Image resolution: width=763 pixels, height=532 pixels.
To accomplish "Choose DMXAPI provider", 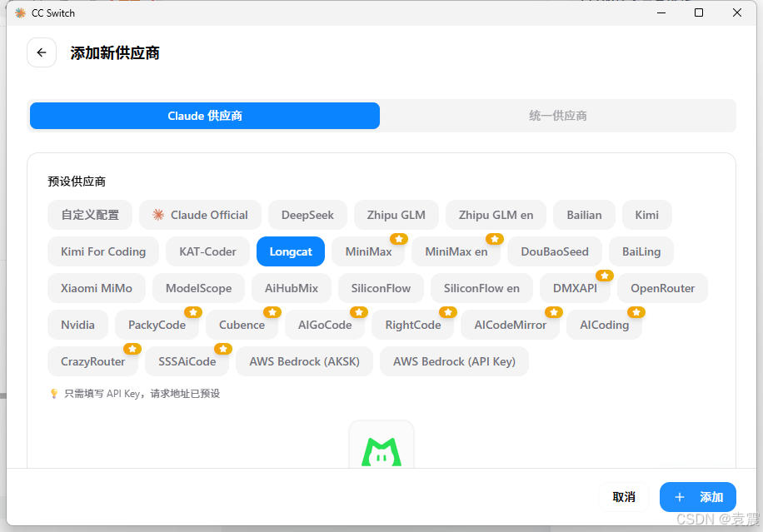I will 576,288.
